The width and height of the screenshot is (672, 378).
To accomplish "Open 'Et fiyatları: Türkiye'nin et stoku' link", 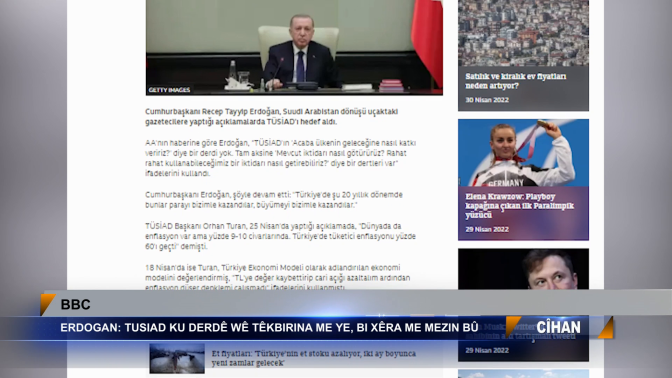I will pyautogui.click(x=314, y=358).
